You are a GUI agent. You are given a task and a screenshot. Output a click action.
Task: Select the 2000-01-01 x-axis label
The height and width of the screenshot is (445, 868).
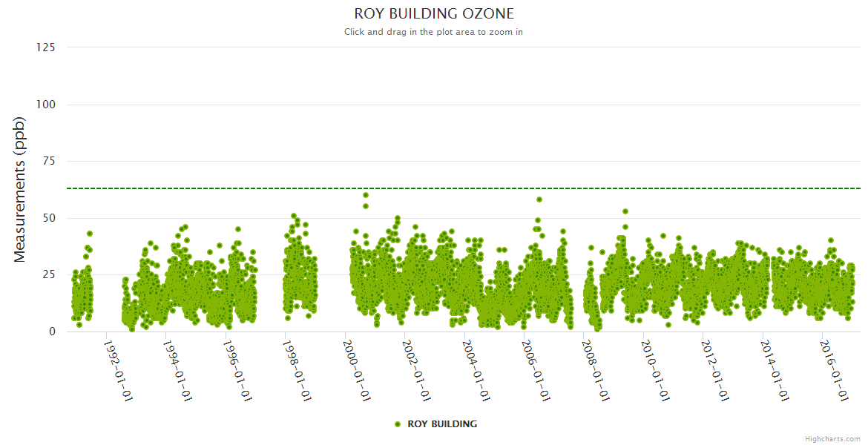(x=356, y=370)
